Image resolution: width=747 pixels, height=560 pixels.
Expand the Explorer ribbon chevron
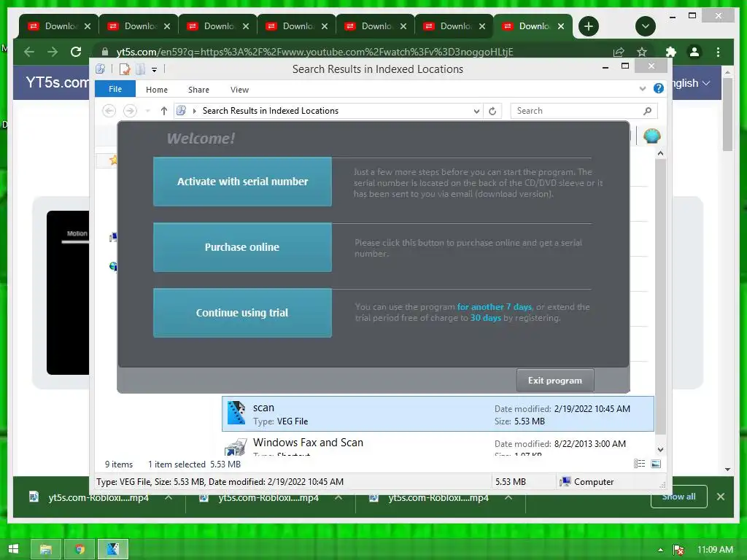(x=642, y=88)
